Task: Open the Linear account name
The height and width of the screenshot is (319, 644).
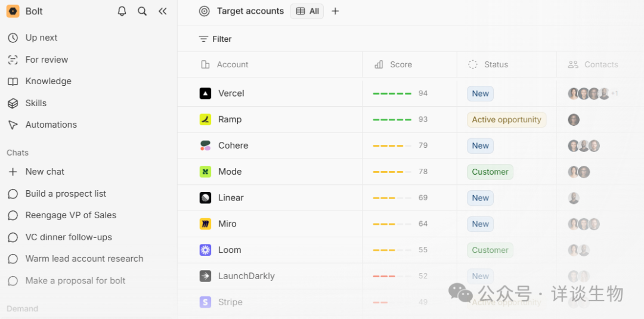Action: [231, 198]
